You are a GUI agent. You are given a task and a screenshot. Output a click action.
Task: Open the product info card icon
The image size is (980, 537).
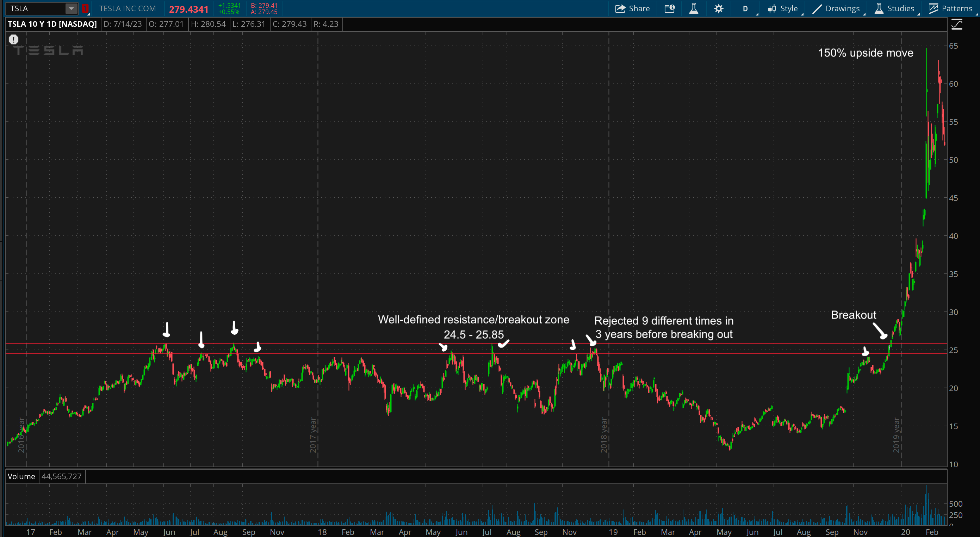point(670,8)
